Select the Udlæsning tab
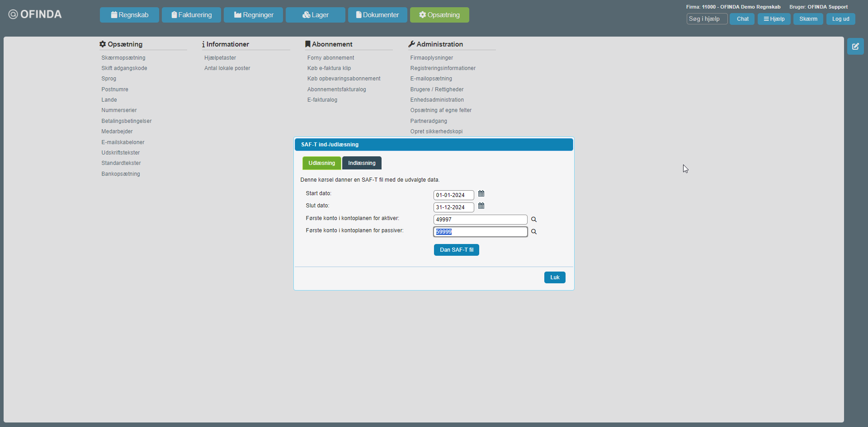 point(321,163)
